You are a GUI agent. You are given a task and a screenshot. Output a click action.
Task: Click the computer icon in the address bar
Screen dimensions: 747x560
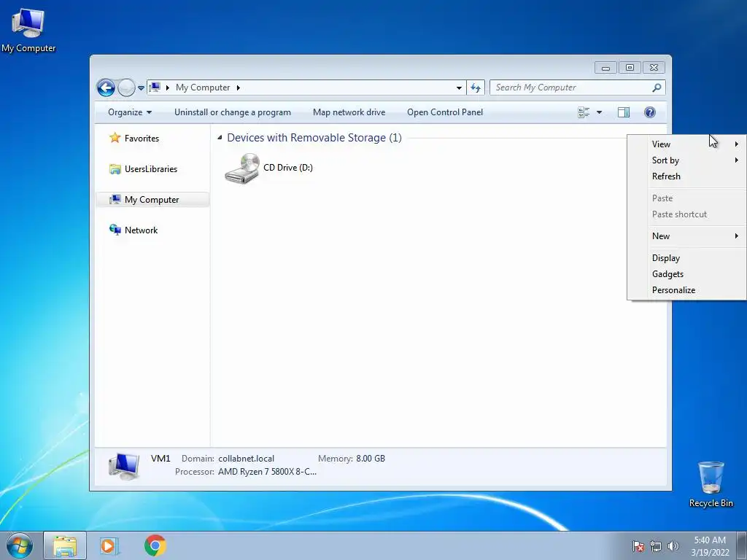point(155,87)
